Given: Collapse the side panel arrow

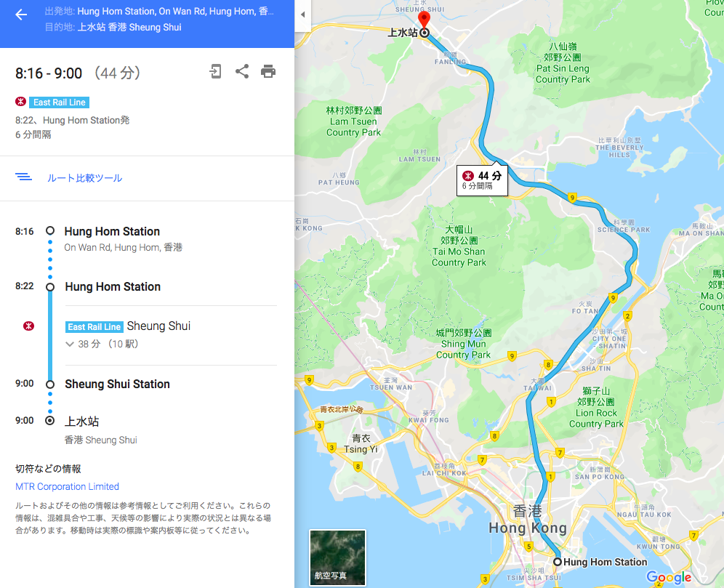Looking at the screenshot, I should tap(303, 15).
